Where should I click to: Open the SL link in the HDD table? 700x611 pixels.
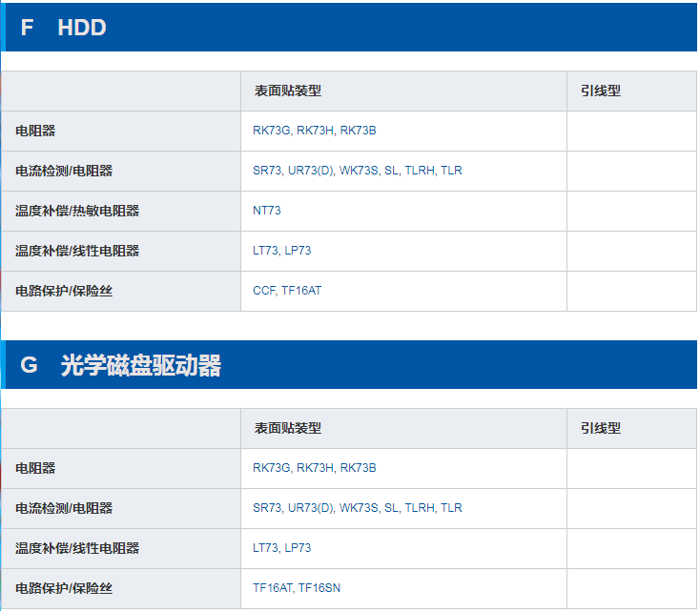pyautogui.click(x=391, y=171)
